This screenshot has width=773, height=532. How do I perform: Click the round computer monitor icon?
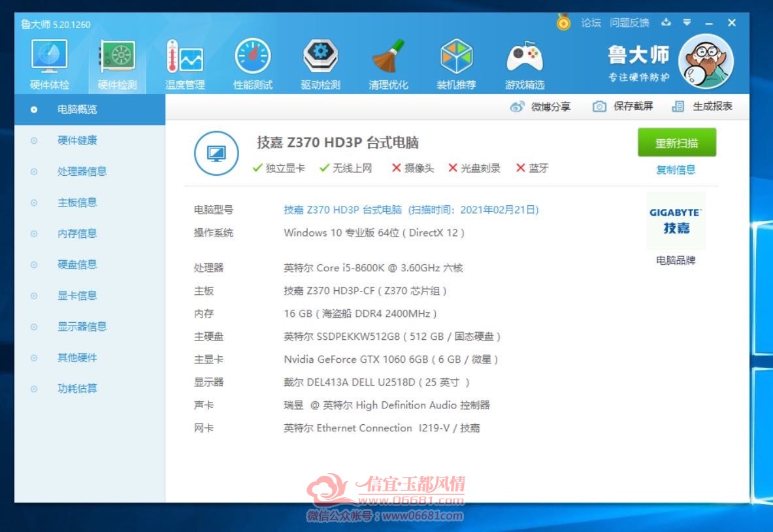(x=216, y=154)
